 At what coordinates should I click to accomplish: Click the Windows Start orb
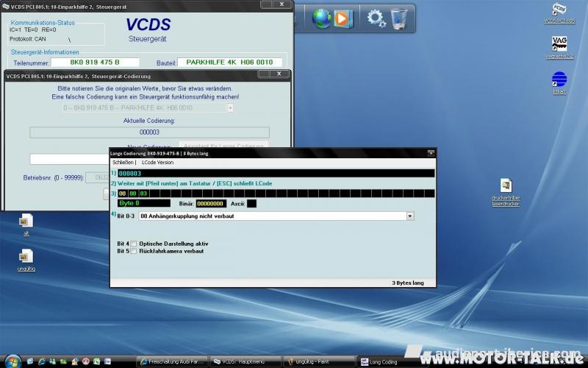[x=12, y=361]
